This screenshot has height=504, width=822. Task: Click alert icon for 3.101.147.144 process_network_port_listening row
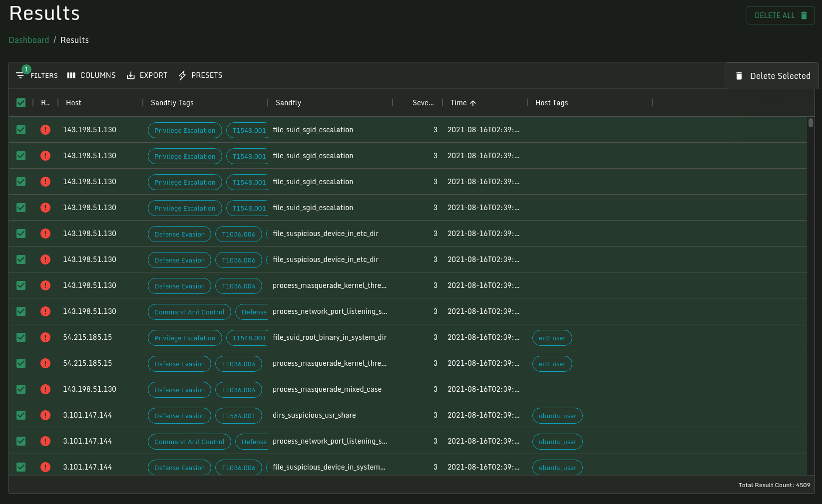45,441
